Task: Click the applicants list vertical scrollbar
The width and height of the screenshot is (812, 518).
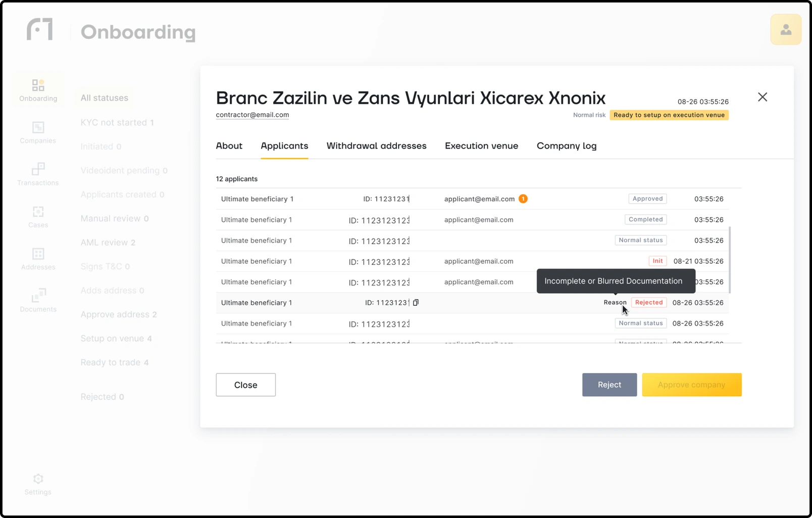Action: click(730, 260)
